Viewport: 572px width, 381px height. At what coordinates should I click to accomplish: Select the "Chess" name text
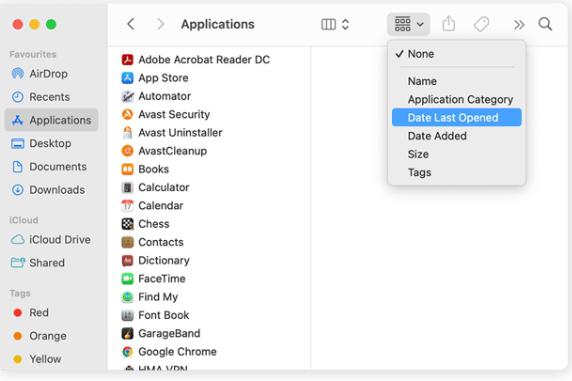(x=154, y=224)
